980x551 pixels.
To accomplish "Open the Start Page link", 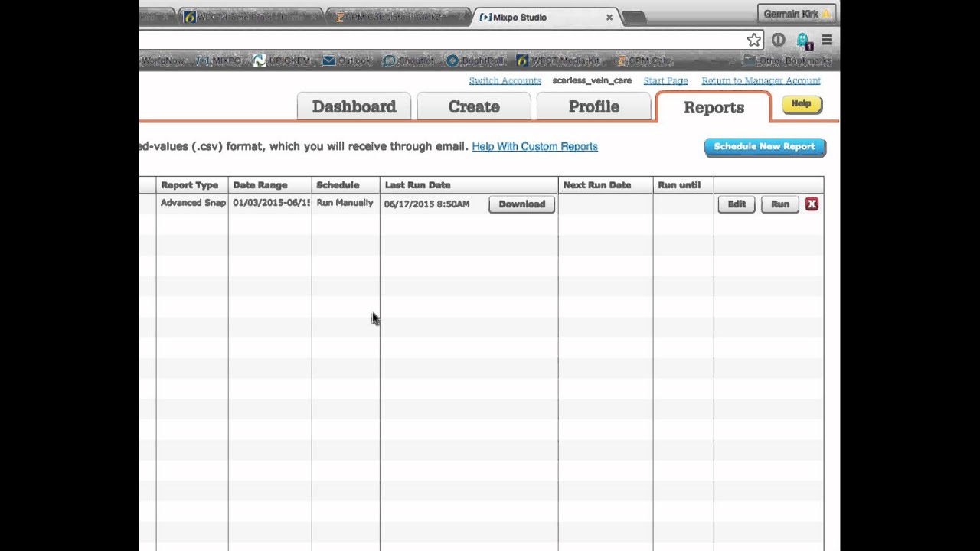I will 665,80.
